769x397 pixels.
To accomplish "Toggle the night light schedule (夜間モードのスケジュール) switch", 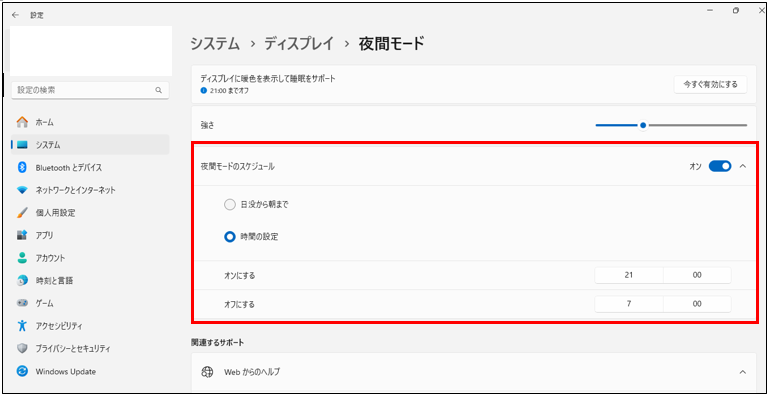I will pos(720,166).
